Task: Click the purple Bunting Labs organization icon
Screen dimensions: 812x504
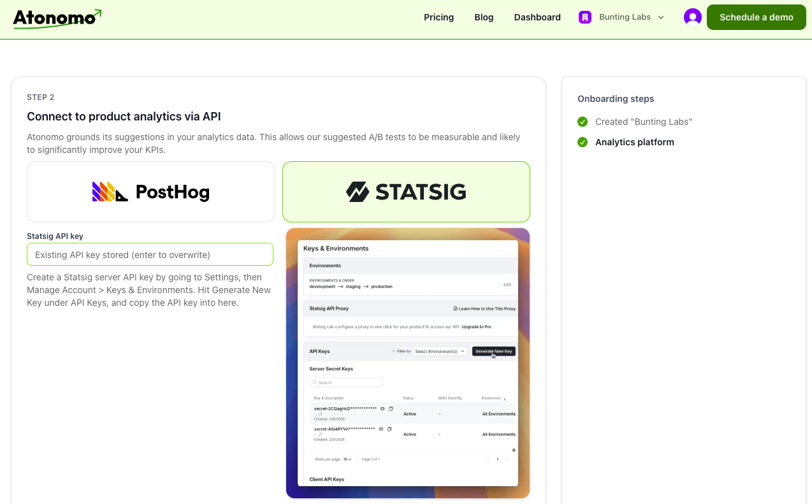Action: pos(584,17)
